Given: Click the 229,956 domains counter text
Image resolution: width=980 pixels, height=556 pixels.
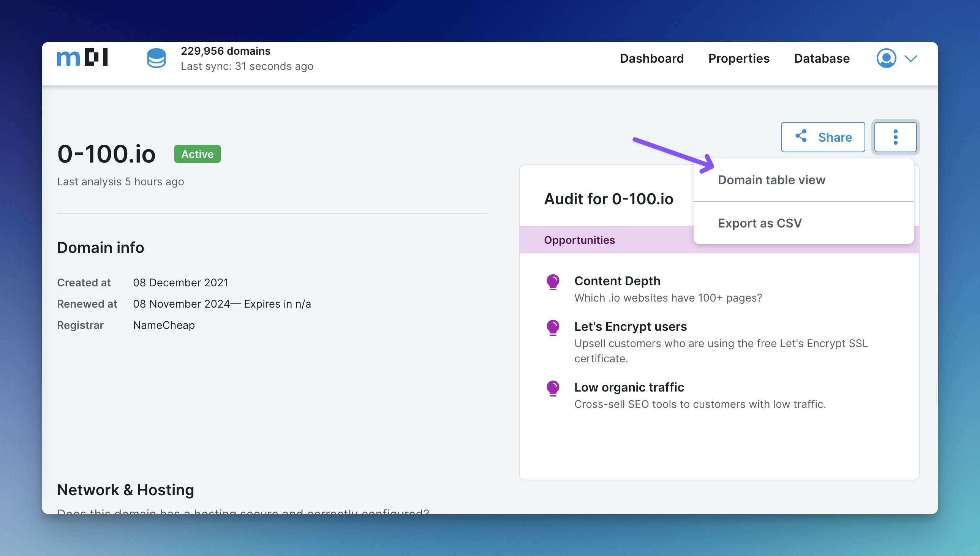Looking at the screenshot, I should tap(225, 51).
